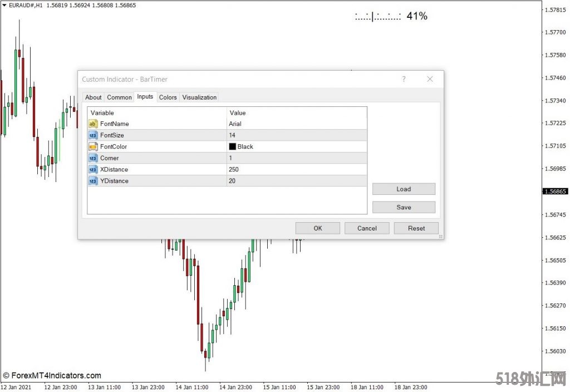Click the YDistance integer type icon

(x=93, y=181)
